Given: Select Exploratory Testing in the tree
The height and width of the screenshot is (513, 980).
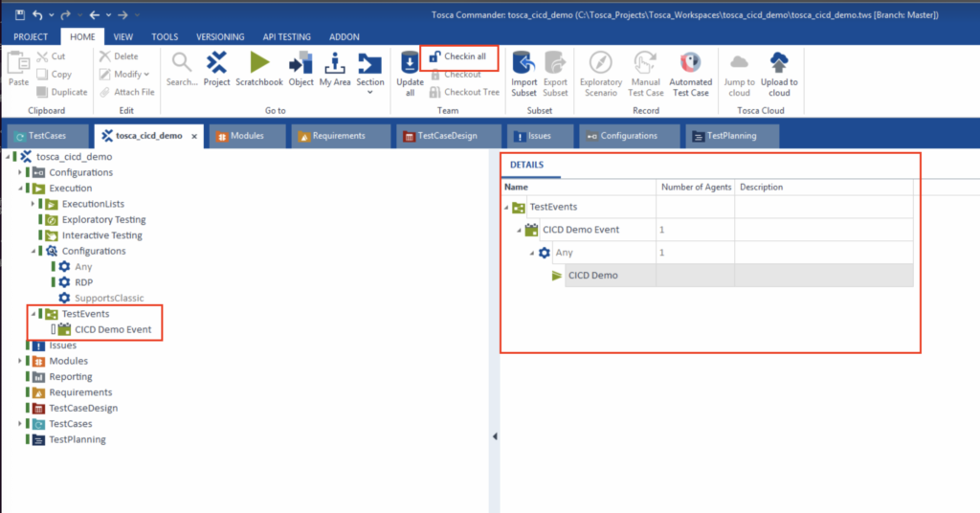Looking at the screenshot, I should pyautogui.click(x=103, y=219).
